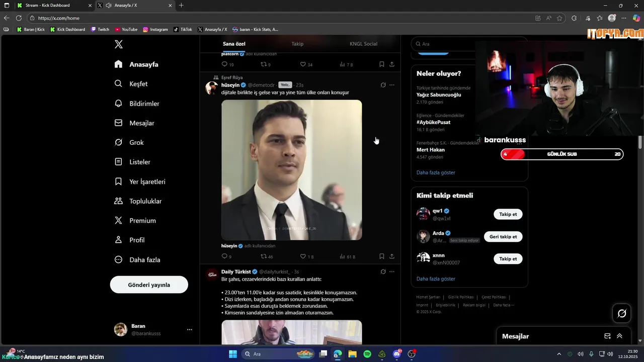This screenshot has height=362, width=644.
Task: Open Windows Start menu
Action: point(233,354)
